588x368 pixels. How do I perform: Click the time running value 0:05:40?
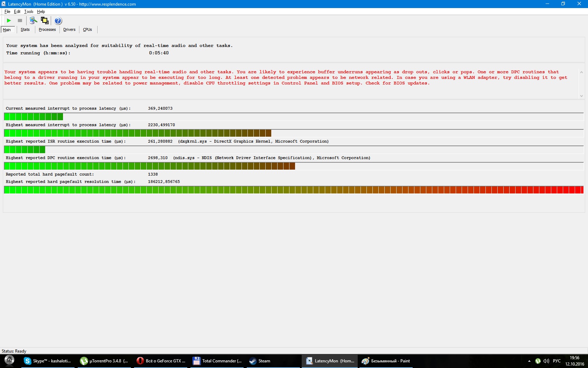pyautogui.click(x=159, y=53)
